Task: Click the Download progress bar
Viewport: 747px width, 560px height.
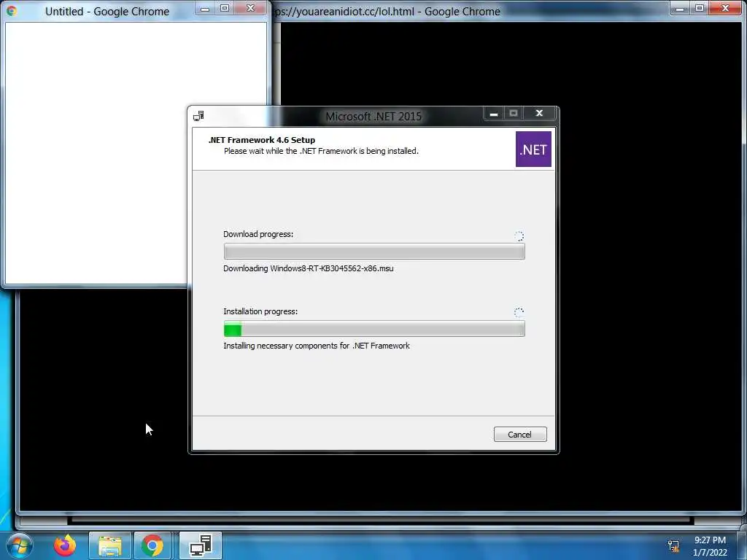Action: click(x=374, y=251)
